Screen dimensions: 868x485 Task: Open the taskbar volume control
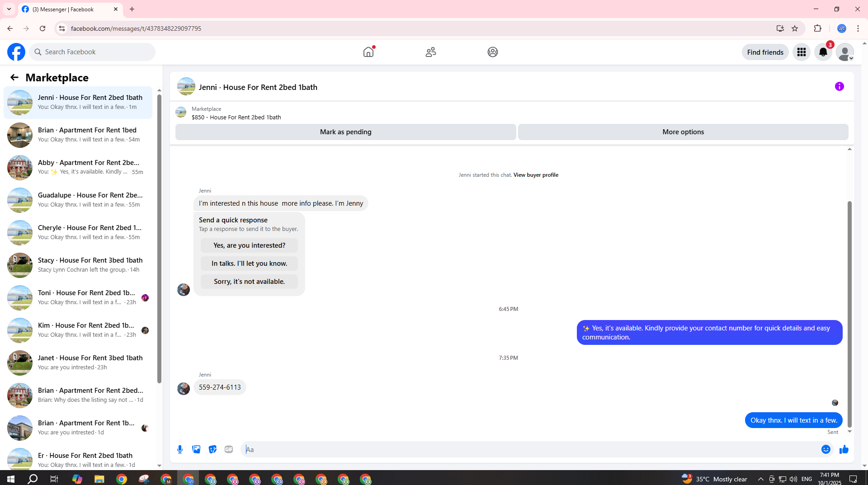pyautogui.click(x=793, y=479)
